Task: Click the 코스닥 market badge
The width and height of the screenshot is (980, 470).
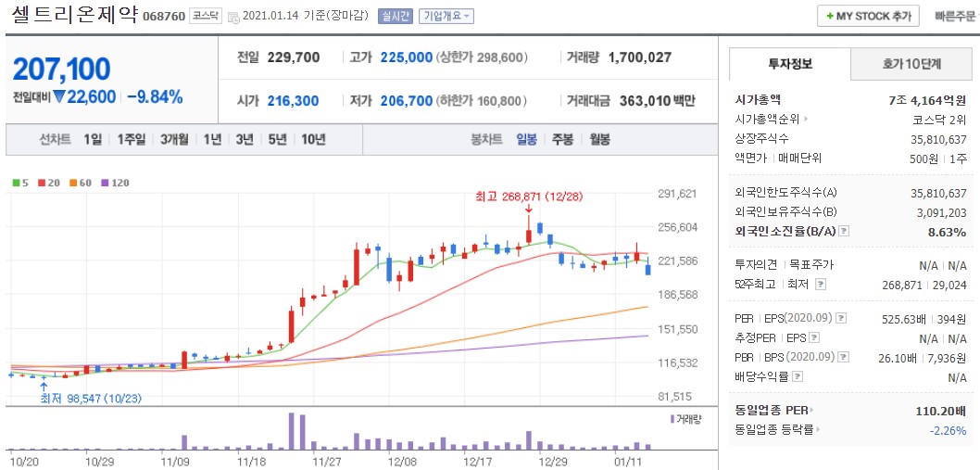Action: click(206, 16)
